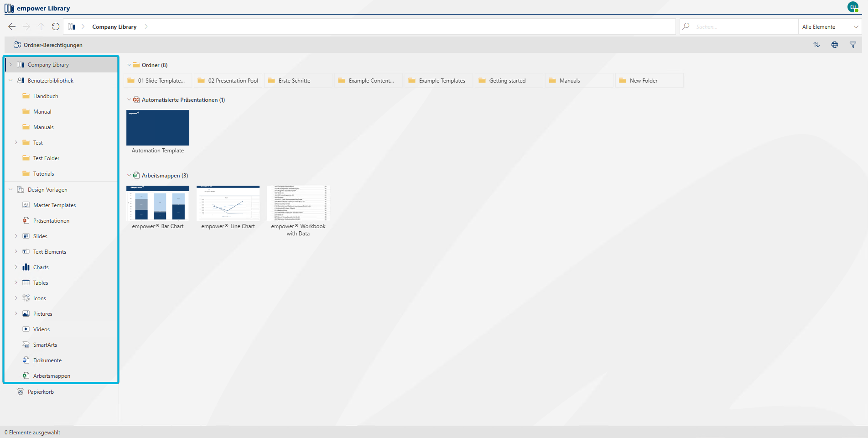Click the Pictures icon in the sidebar
The width and height of the screenshot is (868, 438).
[26, 313]
